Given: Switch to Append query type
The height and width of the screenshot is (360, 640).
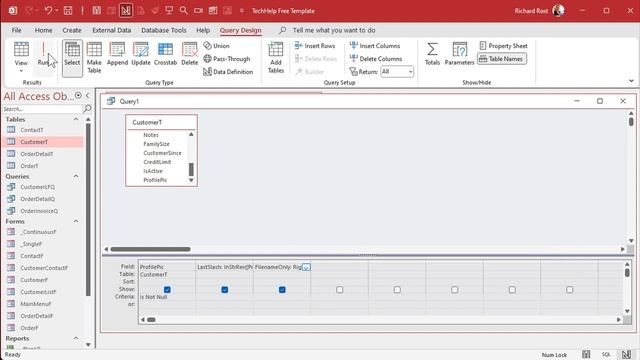Looking at the screenshot, I should pos(117,54).
